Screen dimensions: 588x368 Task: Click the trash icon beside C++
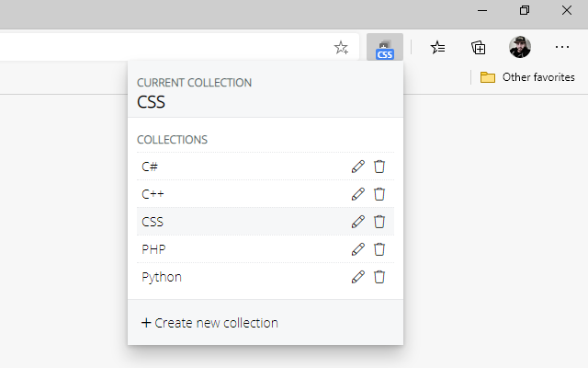[379, 194]
